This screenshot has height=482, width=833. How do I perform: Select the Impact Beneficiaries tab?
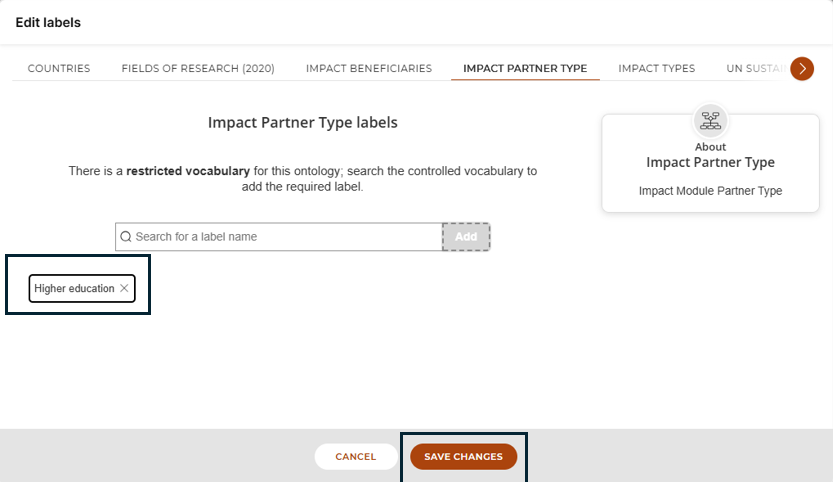369,69
